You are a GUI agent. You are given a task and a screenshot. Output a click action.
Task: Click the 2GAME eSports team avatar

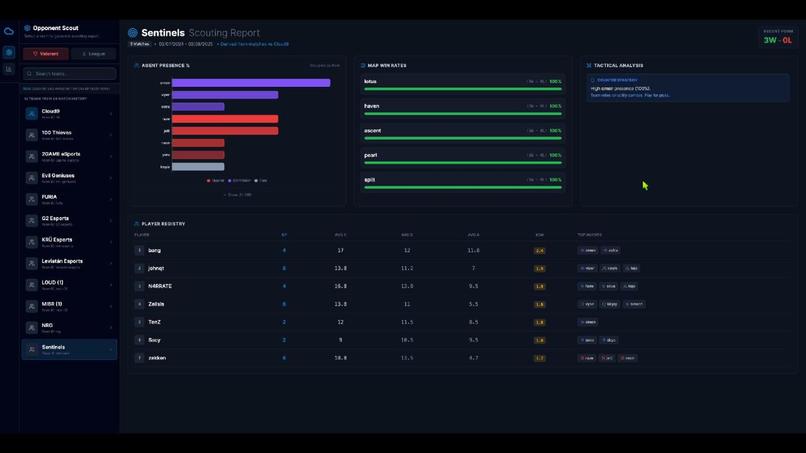pyautogui.click(x=31, y=156)
